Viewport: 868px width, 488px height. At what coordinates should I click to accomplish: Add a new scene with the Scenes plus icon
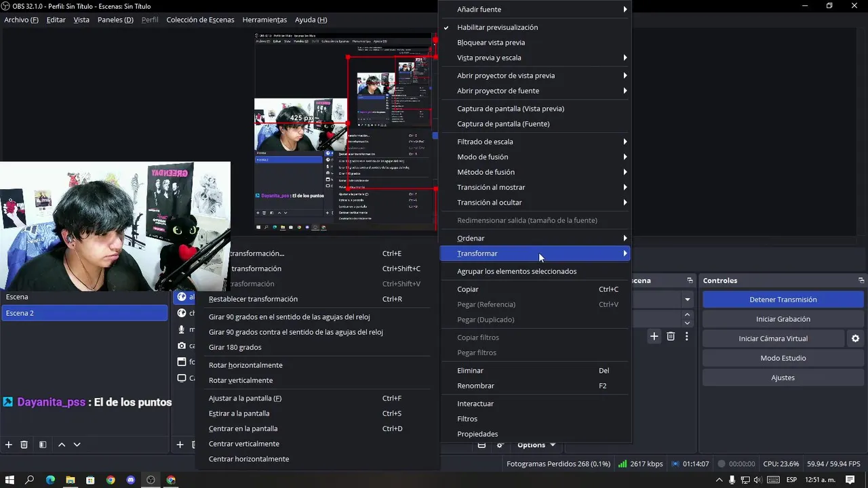tap(9, 445)
